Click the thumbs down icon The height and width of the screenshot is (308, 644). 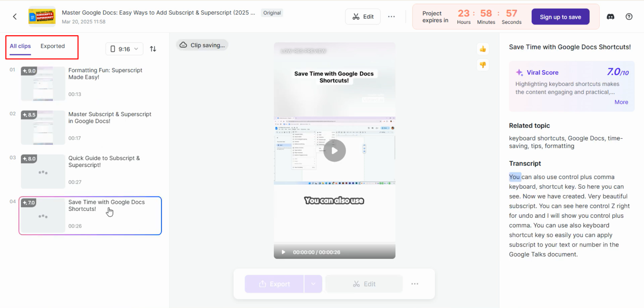pyautogui.click(x=483, y=65)
